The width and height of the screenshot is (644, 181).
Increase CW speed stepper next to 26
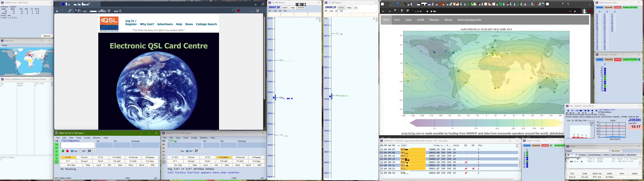95,150
